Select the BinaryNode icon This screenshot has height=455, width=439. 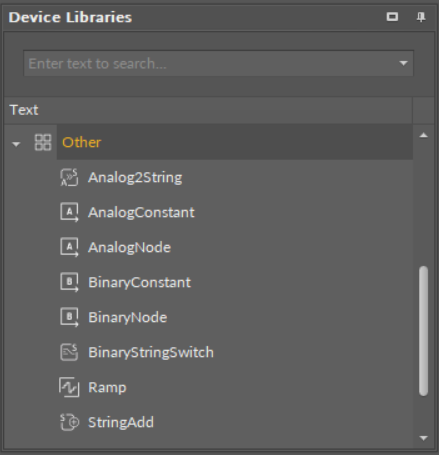point(69,317)
